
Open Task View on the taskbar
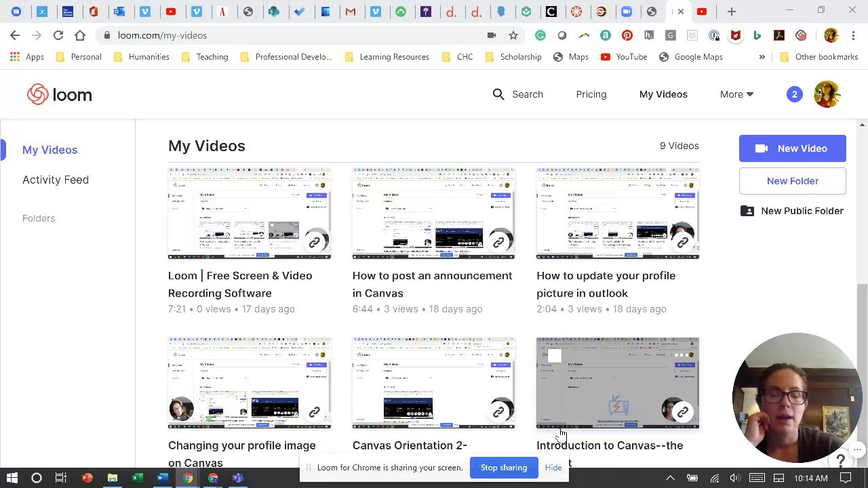click(61, 478)
